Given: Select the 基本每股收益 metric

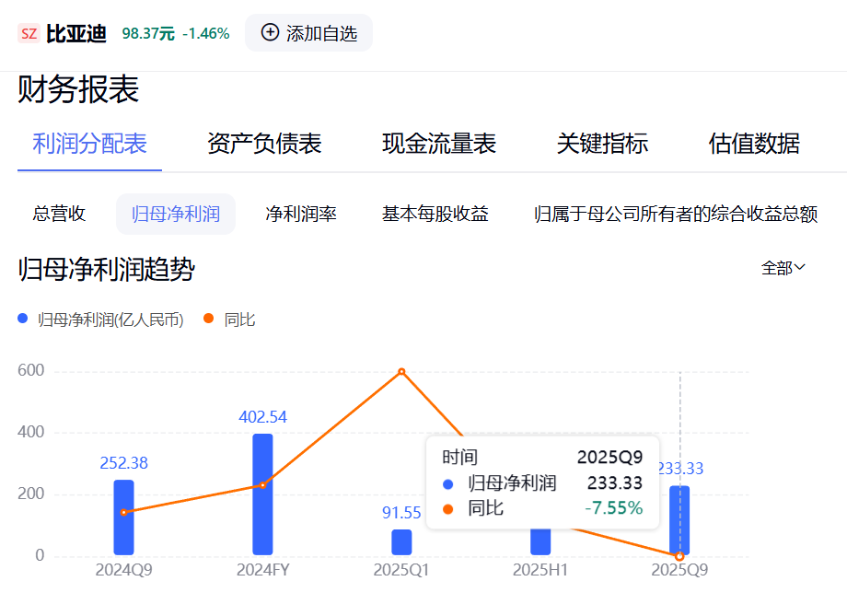Looking at the screenshot, I should point(435,214).
